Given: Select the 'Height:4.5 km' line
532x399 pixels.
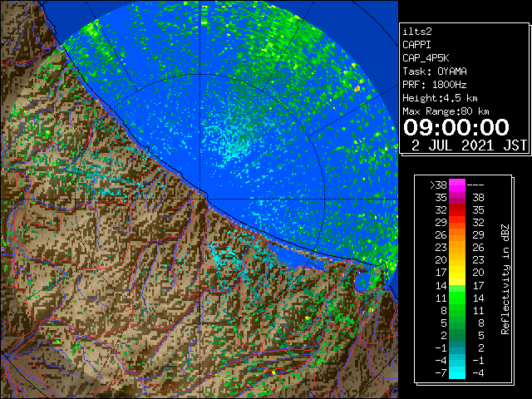Looking at the screenshot, I should [440, 98].
